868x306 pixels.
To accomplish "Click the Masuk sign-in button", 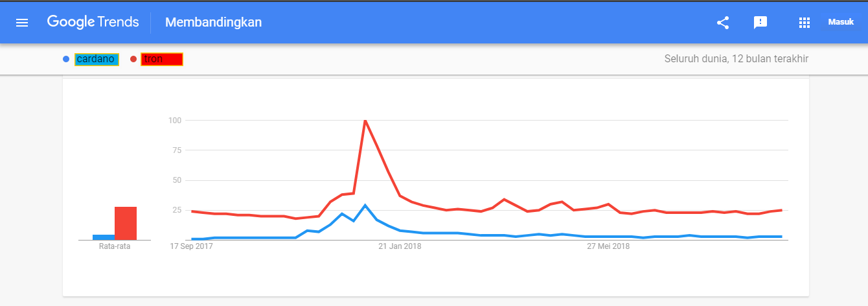I will (x=841, y=22).
